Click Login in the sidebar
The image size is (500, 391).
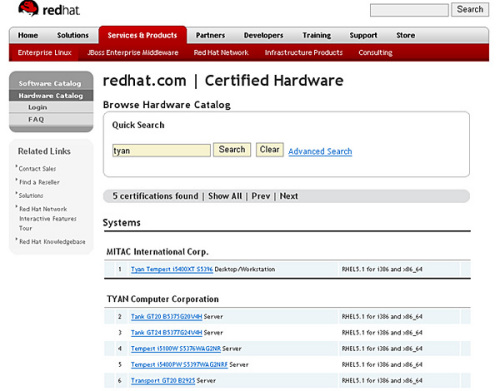coord(37,107)
